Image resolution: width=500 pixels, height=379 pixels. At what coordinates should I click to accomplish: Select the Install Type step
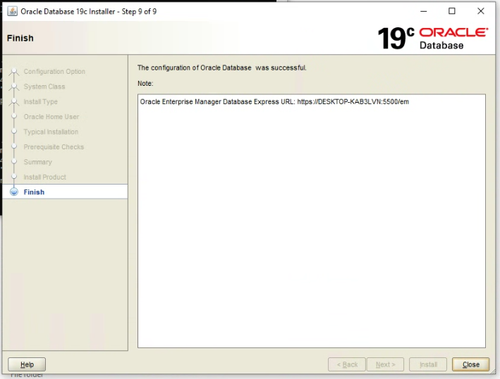(x=41, y=102)
